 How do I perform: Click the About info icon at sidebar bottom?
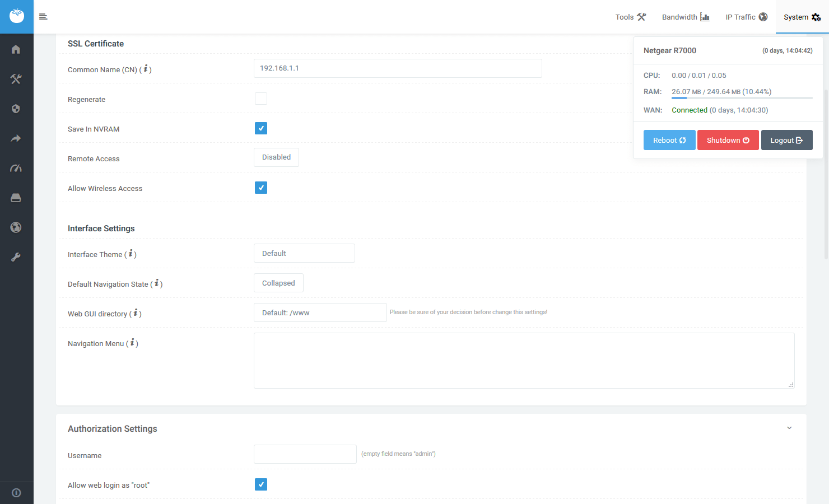point(16,493)
